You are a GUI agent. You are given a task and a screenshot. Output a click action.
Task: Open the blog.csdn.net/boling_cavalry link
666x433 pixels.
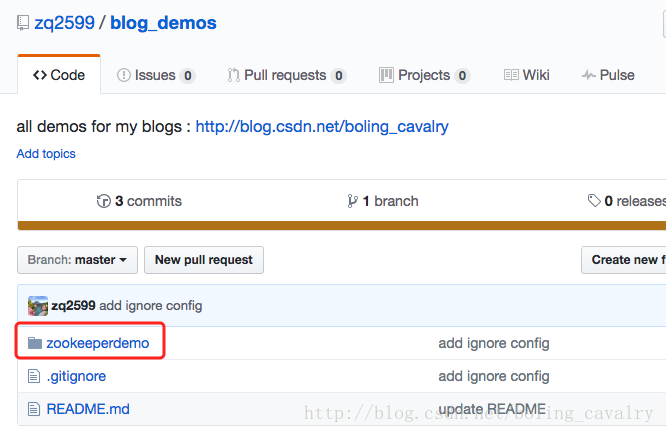322,127
